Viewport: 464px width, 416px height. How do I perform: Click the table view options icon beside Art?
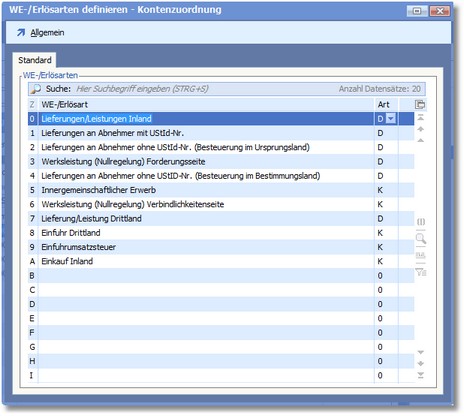click(420, 104)
